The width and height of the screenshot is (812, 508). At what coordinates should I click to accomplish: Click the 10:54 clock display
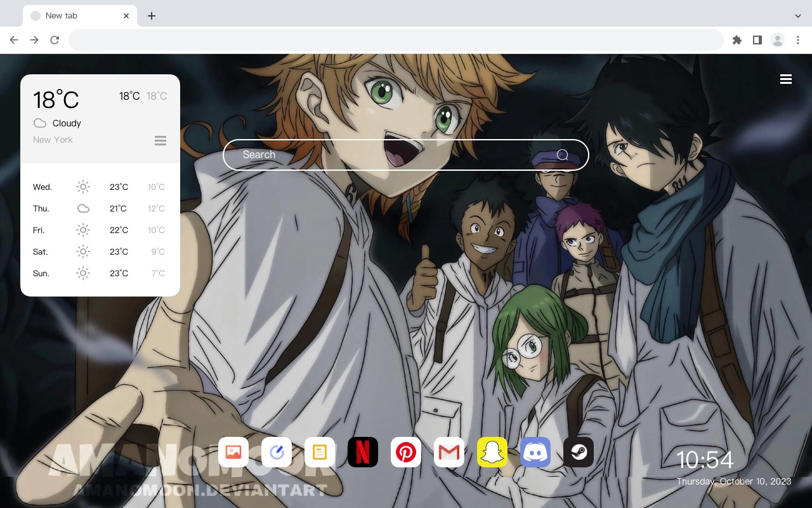pyautogui.click(x=705, y=460)
